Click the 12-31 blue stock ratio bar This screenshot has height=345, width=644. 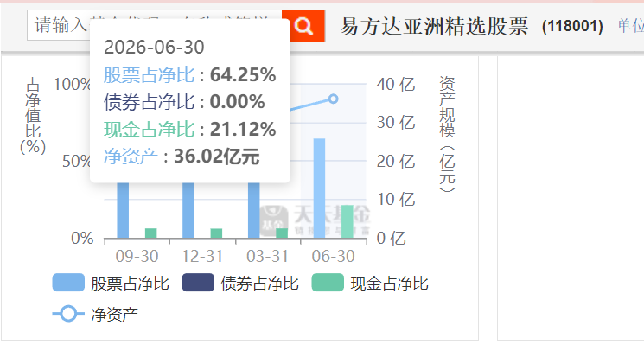click(x=188, y=210)
